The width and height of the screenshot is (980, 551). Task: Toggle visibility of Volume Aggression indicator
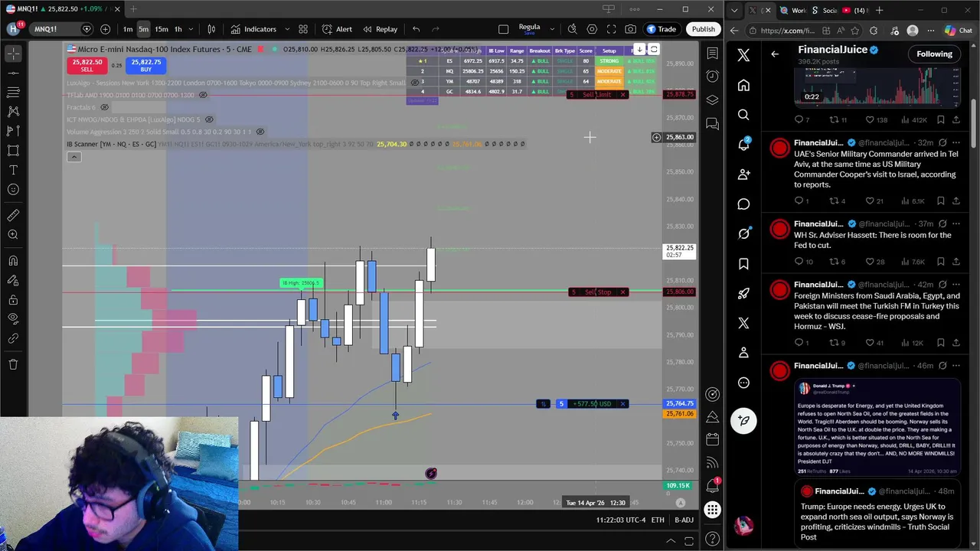[260, 132]
